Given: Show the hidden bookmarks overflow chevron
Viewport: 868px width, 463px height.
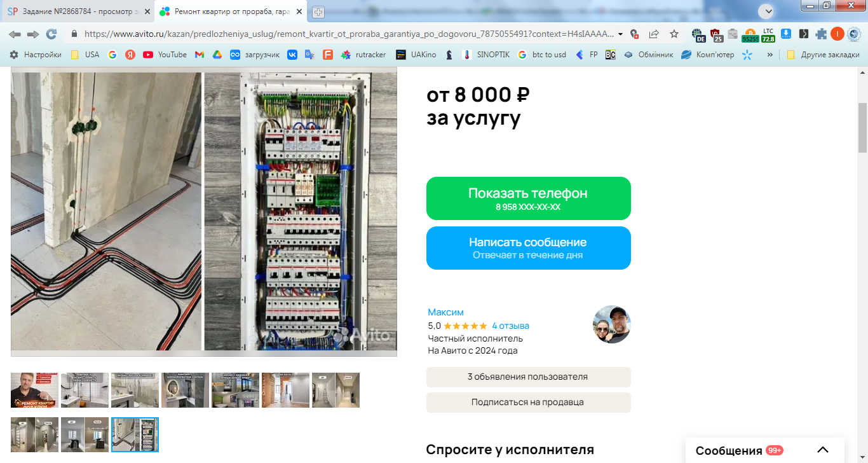Looking at the screenshot, I should click(770, 55).
